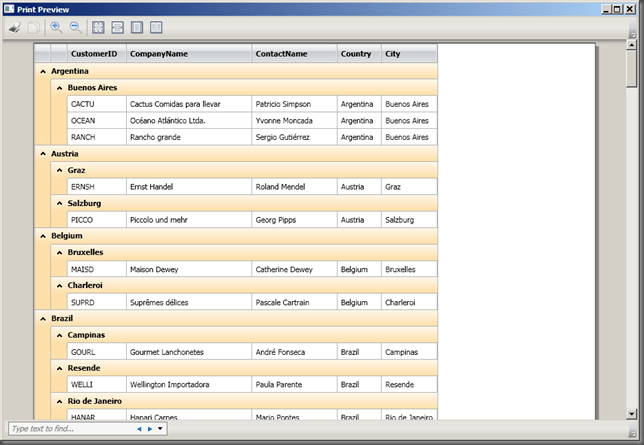Select the fit-to-actual-size view icon
This screenshot has height=445, width=644.
(x=98, y=28)
